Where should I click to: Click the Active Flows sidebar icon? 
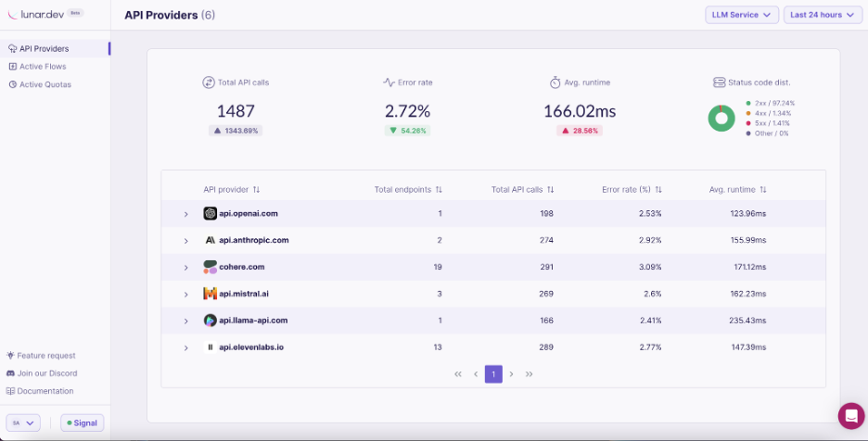13,67
